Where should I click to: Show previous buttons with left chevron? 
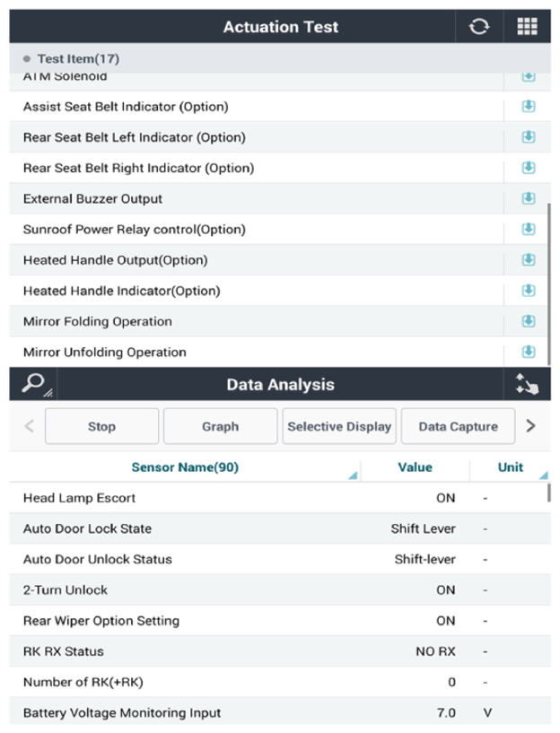pyautogui.click(x=29, y=426)
